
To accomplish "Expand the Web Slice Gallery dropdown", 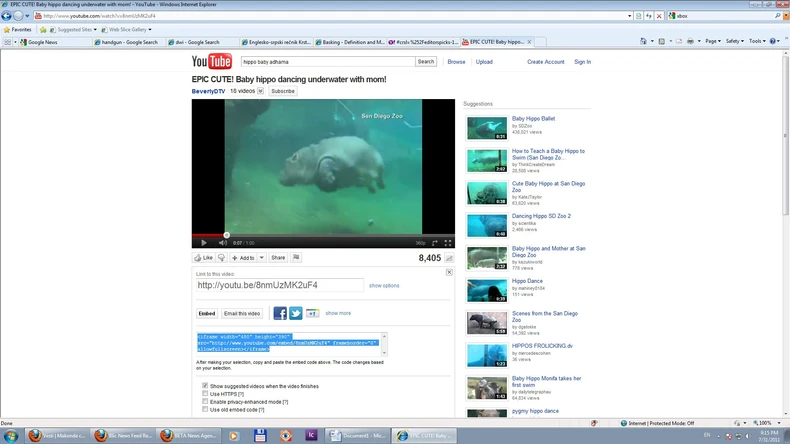I will [150, 30].
